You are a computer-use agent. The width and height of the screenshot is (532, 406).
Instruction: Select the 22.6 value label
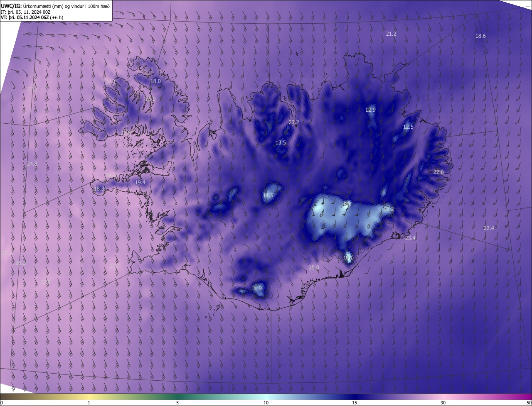pyautogui.click(x=438, y=172)
